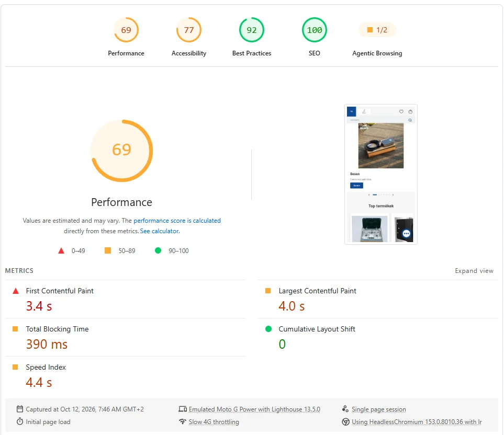This screenshot has width=504, height=435.
Task: Click 'Using HeadlessChromium 153.0.8010.36' text
Action: (x=417, y=422)
